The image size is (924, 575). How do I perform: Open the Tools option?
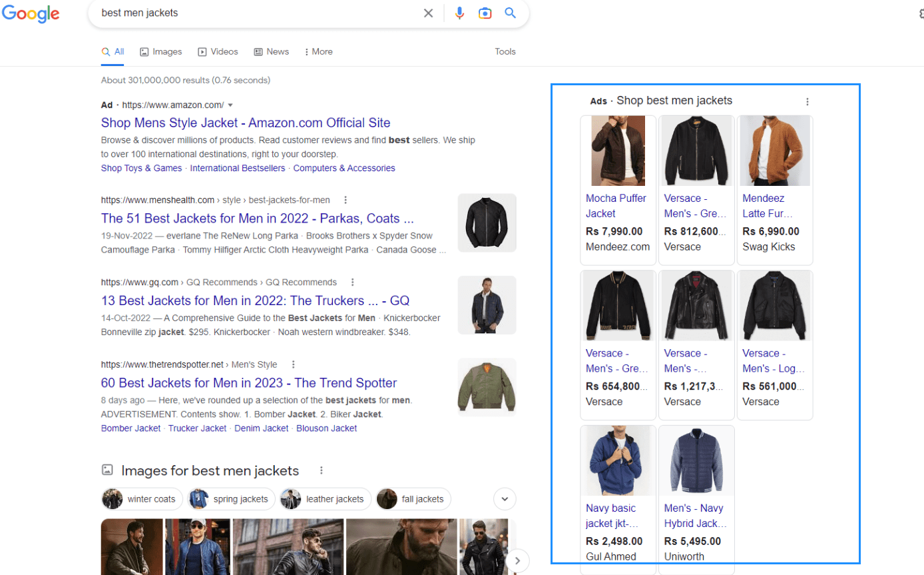[505, 51]
